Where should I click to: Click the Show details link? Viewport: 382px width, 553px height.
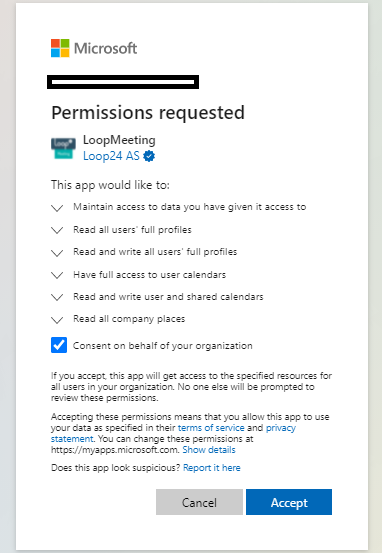point(209,450)
